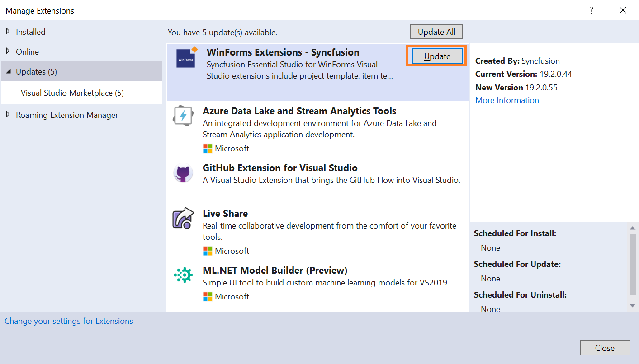Screen dimensions: 639x364
Task: Select the Online category
Action: [27, 52]
